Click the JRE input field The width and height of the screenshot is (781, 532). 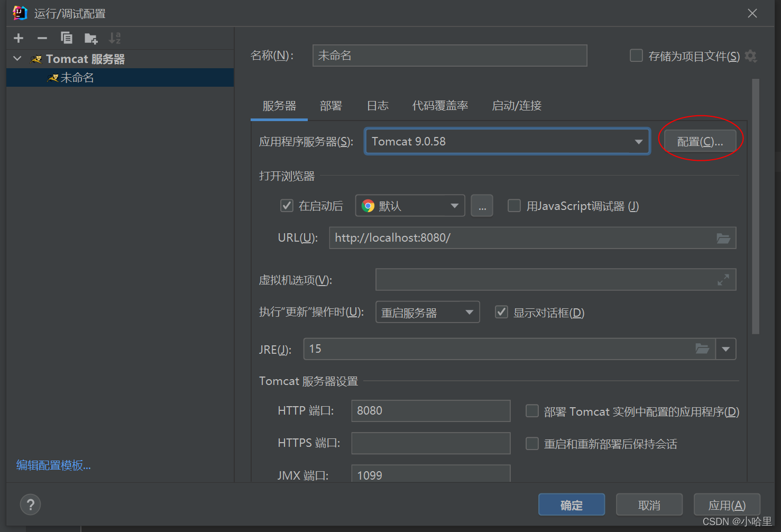[509, 349]
